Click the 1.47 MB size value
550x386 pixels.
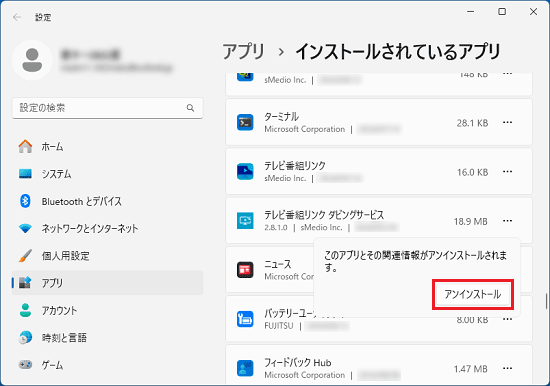pyautogui.click(x=470, y=369)
